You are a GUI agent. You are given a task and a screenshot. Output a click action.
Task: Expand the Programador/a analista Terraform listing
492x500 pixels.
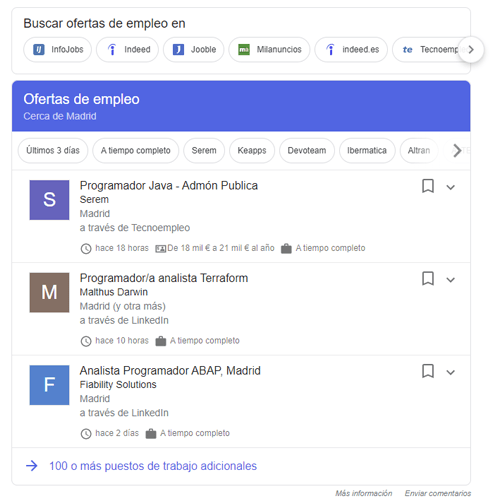coord(451,280)
